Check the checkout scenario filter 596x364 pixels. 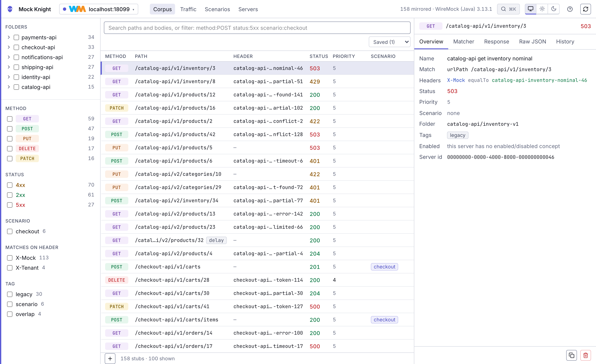pyautogui.click(x=10, y=232)
